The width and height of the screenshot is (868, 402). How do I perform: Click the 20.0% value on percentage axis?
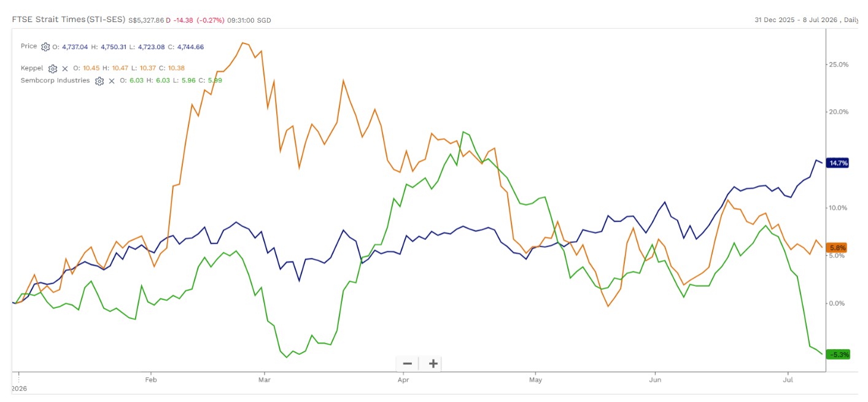(839, 112)
